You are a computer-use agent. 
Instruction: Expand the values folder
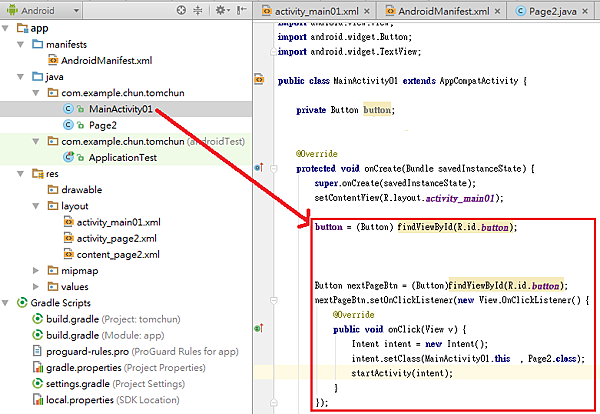tap(37, 286)
